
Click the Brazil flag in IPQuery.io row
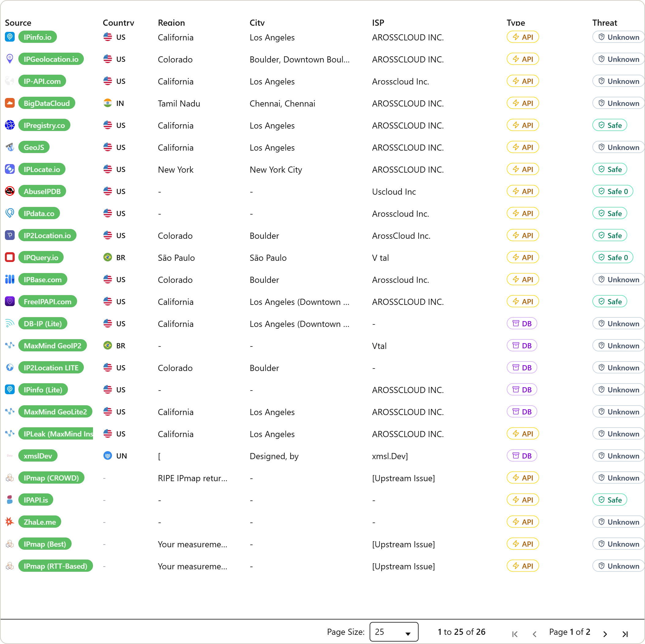(107, 257)
